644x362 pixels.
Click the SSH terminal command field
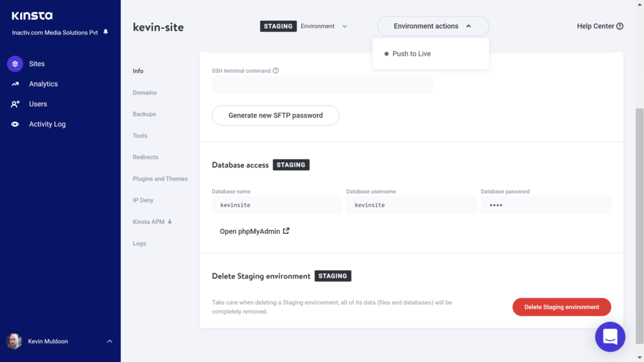click(323, 84)
